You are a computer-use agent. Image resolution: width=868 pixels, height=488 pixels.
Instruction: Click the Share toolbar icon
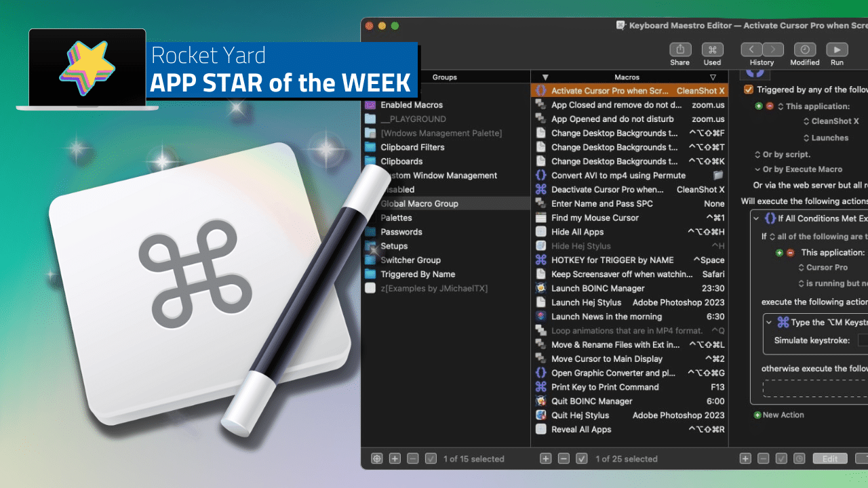coord(680,50)
